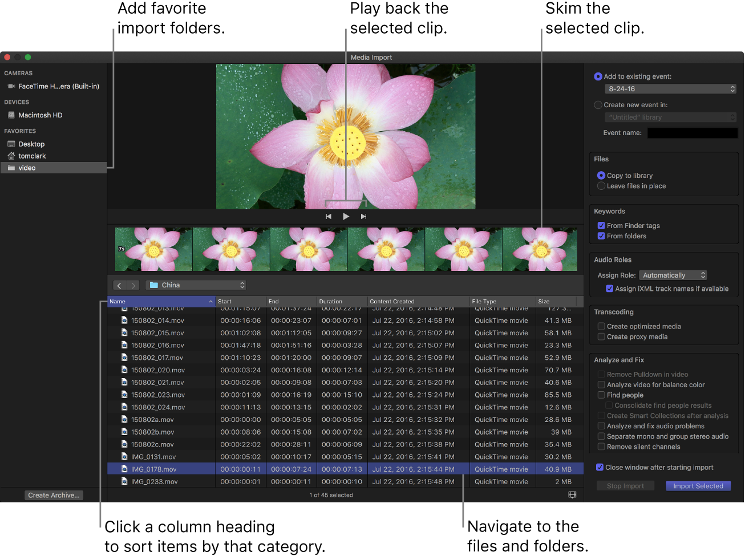The height and width of the screenshot is (560, 745).
Task: Sort list by Duration column
Action: tap(341, 302)
